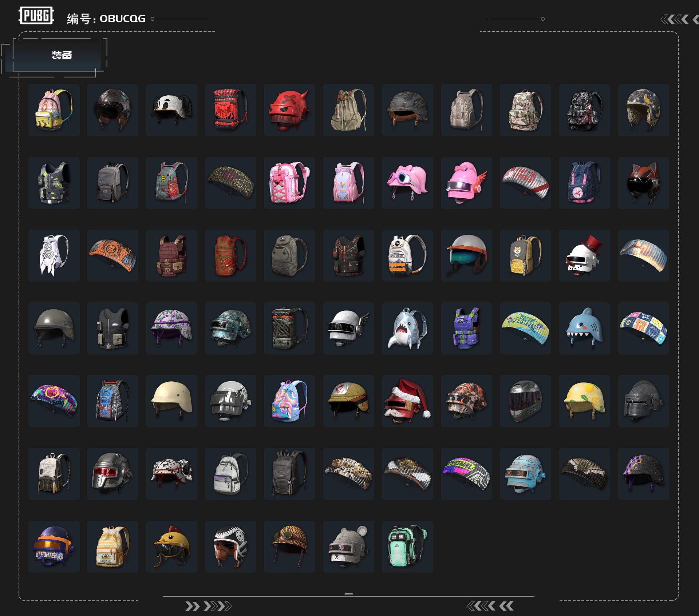Pick the grey bear-ear helmet
The height and width of the screenshot is (616, 699).
coord(349,547)
